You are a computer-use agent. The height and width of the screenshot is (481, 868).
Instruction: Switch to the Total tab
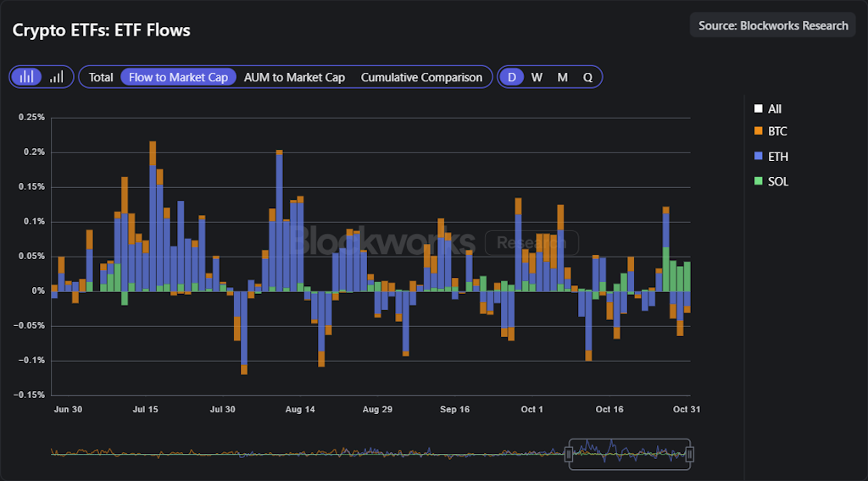point(101,77)
